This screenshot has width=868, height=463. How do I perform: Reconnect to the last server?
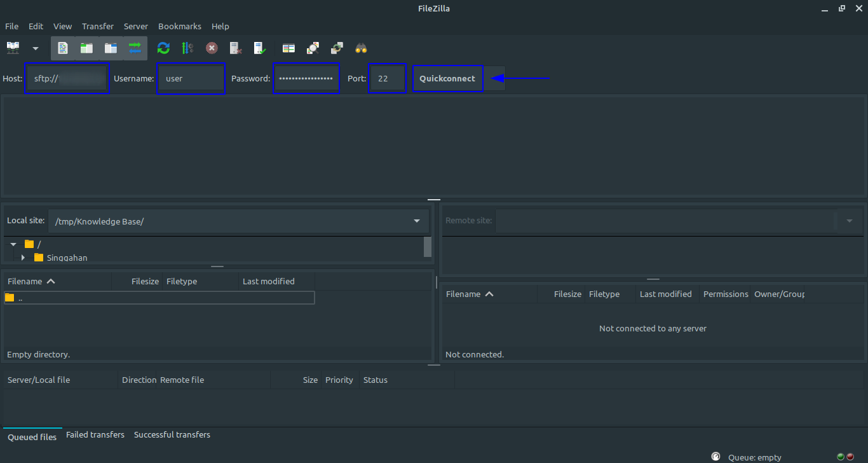point(259,48)
